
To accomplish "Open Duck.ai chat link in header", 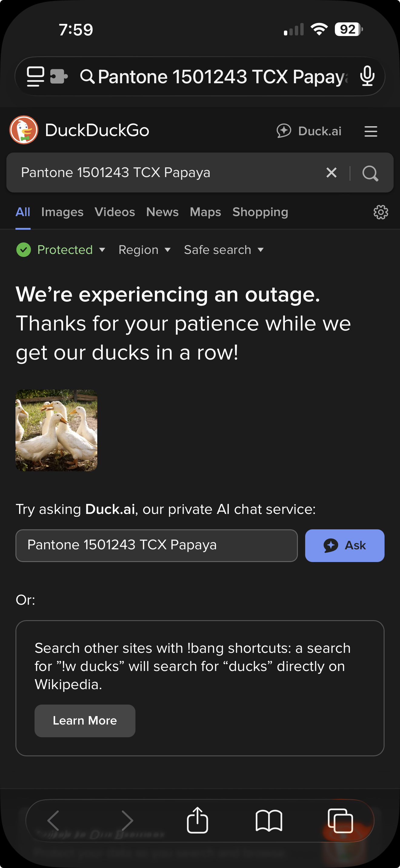I will tap(309, 131).
